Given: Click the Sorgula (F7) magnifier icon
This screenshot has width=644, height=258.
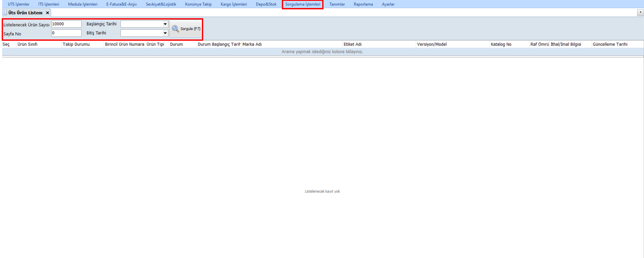Looking at the screenshot, I should click(175, 29).
